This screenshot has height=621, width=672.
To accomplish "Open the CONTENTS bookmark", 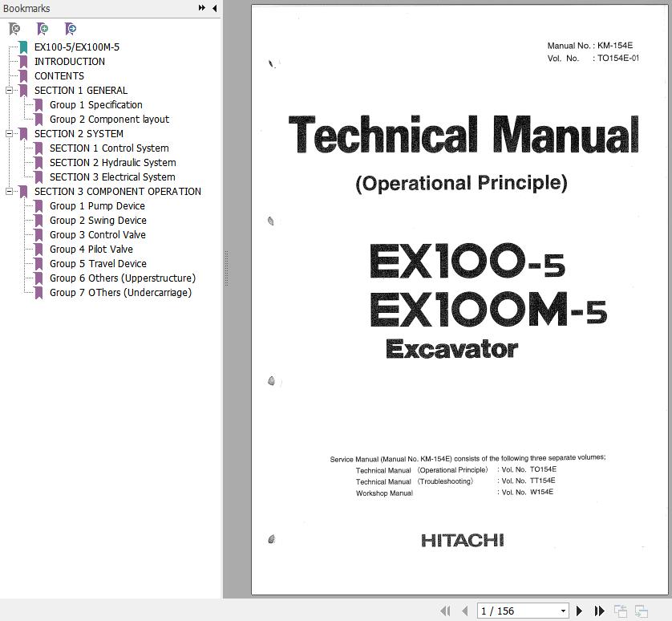I will click(59, 76).
